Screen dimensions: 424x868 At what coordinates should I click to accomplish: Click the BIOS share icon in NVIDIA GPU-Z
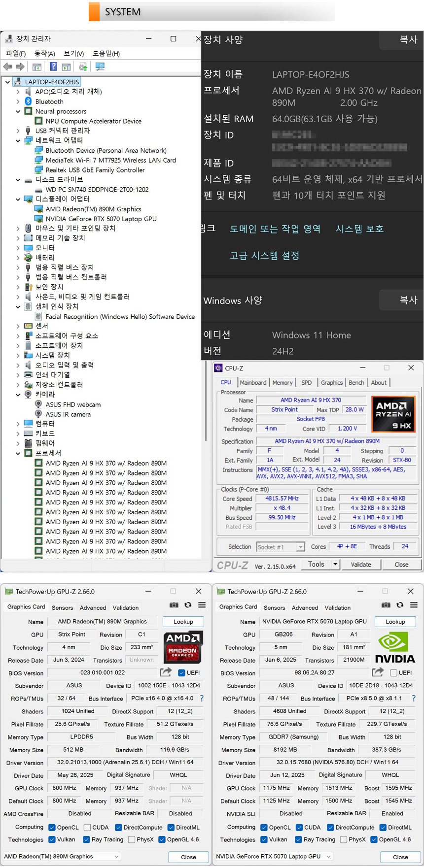click(378, 672)
